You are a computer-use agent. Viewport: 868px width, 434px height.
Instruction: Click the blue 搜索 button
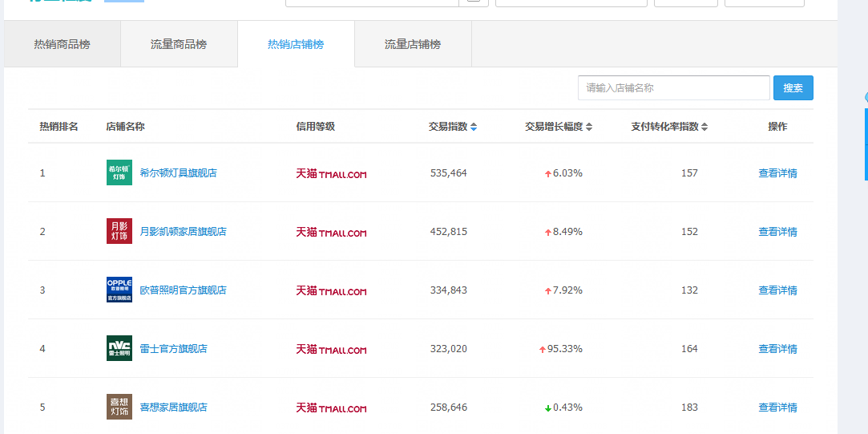point(793,87)
